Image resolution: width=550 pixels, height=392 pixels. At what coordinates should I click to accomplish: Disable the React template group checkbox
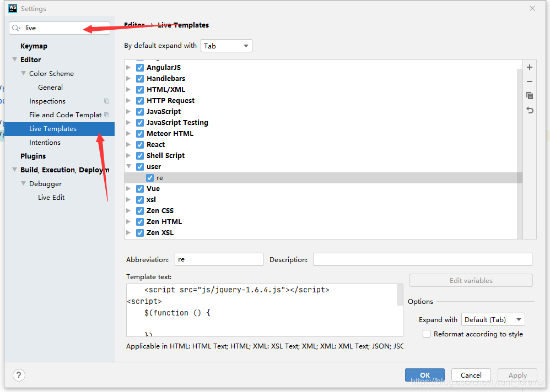point(140,145)
